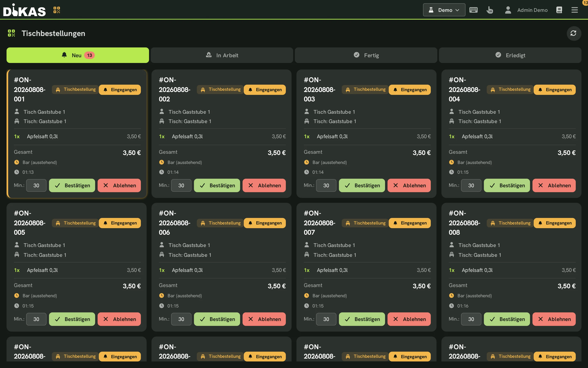Open the receipt journal icon

[559, 10]
